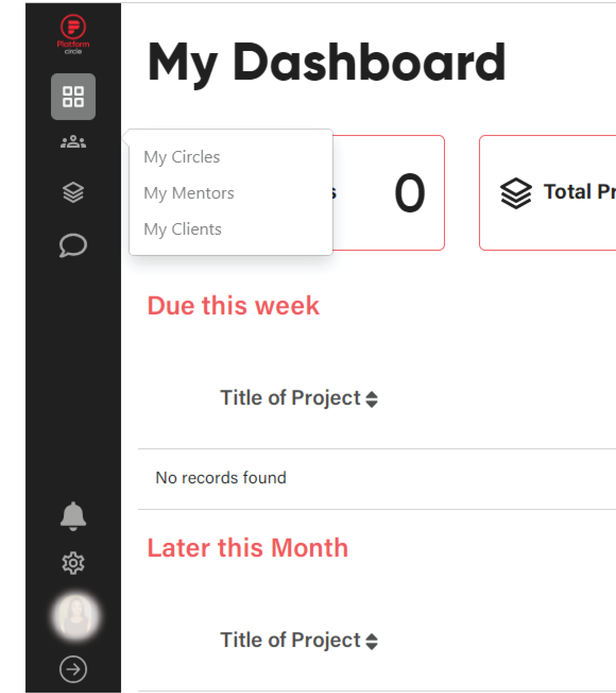Image resolution: width=616 pixels, height=693 pixels.
Task: Choose My Mentors menu entry
Action: click(x=189, y=193)
